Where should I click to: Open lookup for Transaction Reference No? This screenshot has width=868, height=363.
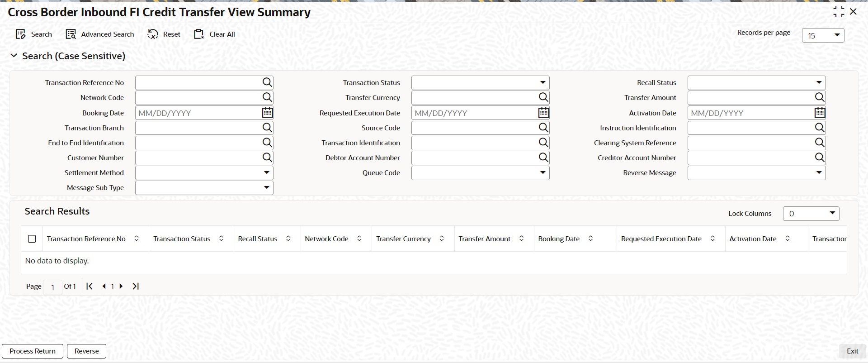click(x=267, y=82)
